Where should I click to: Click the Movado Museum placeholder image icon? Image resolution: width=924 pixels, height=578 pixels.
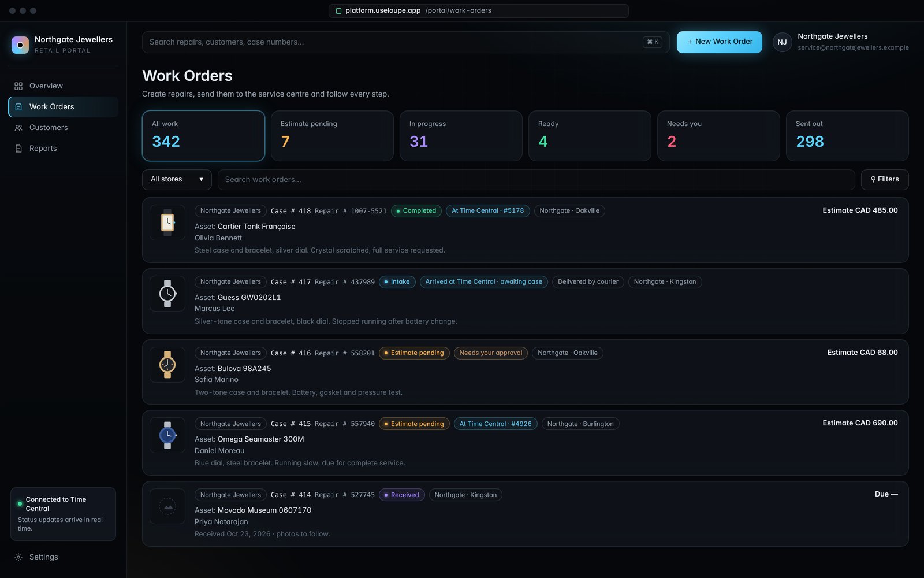[167, 506]
